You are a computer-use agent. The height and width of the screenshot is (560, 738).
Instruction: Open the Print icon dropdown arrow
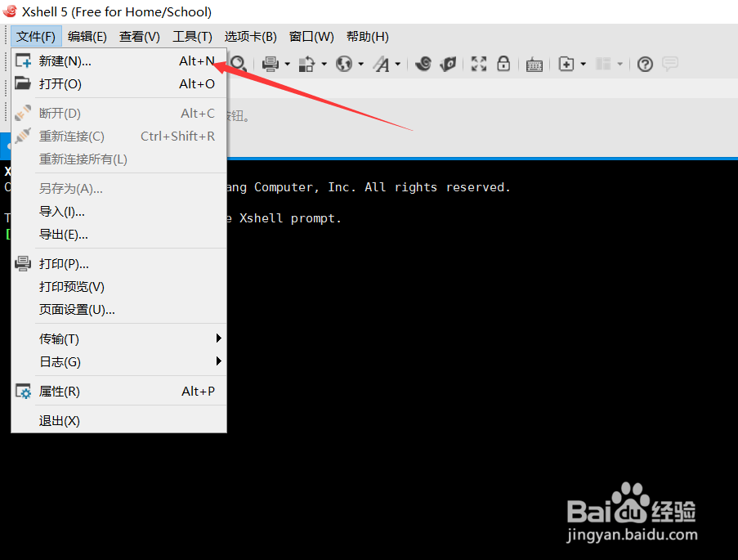pos(287,64)
